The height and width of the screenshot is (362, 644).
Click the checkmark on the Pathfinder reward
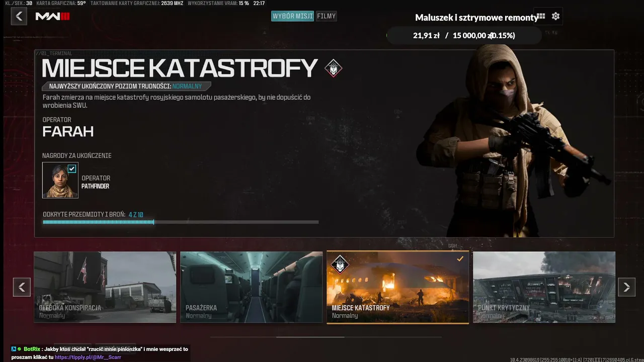tap(72, 169)
